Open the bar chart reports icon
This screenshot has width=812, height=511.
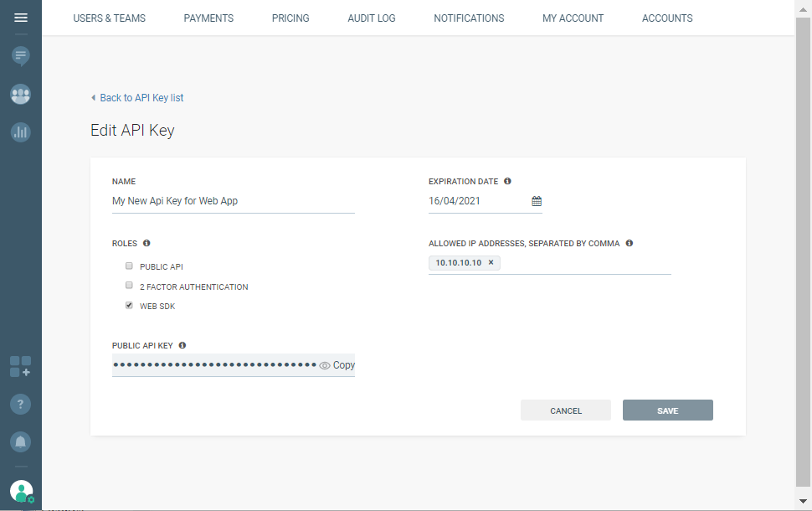pos(21,132)
